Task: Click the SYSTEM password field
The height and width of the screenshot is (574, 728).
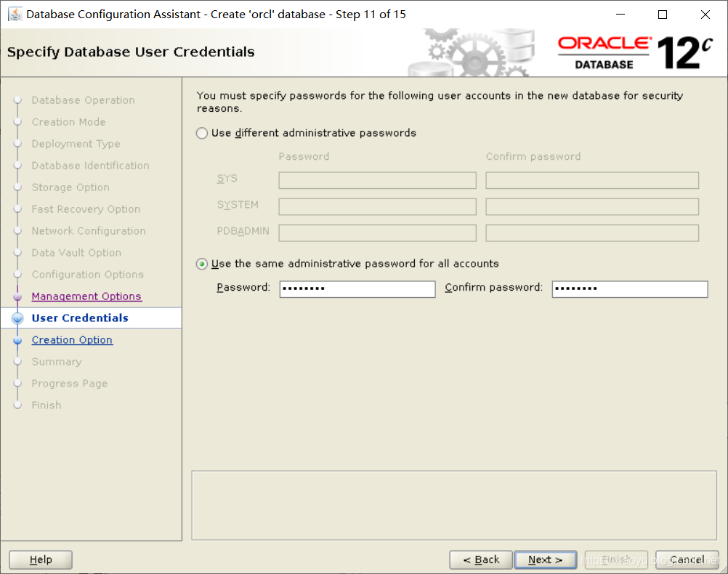Action: [377, 206]
